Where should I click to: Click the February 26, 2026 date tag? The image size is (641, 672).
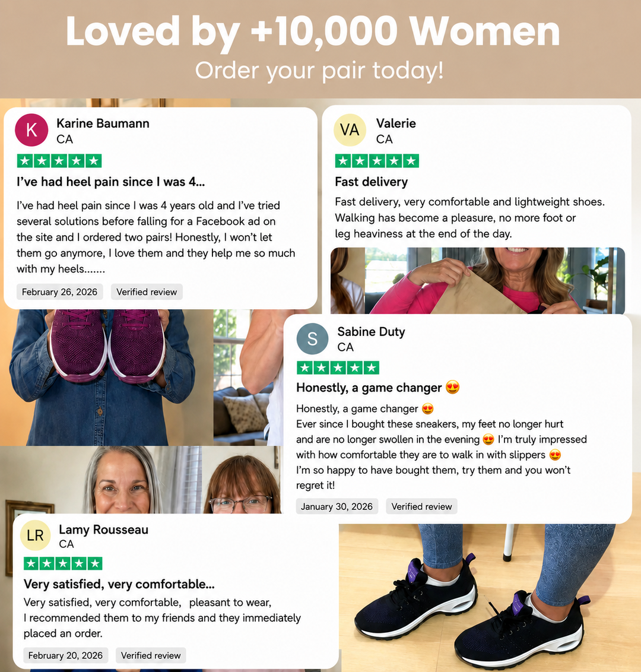pyautogui.click(x=59, y=292)
